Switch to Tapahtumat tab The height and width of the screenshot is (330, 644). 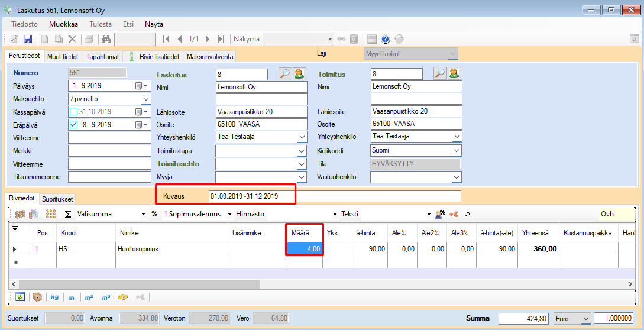point(102,57)
